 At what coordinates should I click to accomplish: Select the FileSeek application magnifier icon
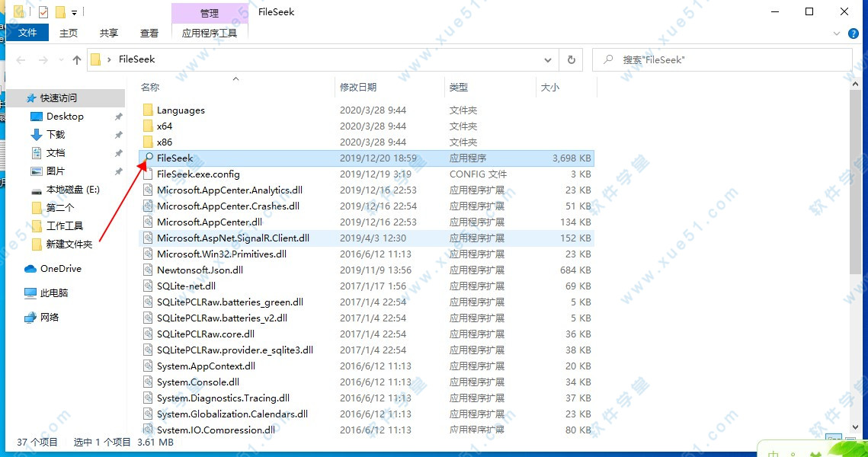click(x=149, y=158)
